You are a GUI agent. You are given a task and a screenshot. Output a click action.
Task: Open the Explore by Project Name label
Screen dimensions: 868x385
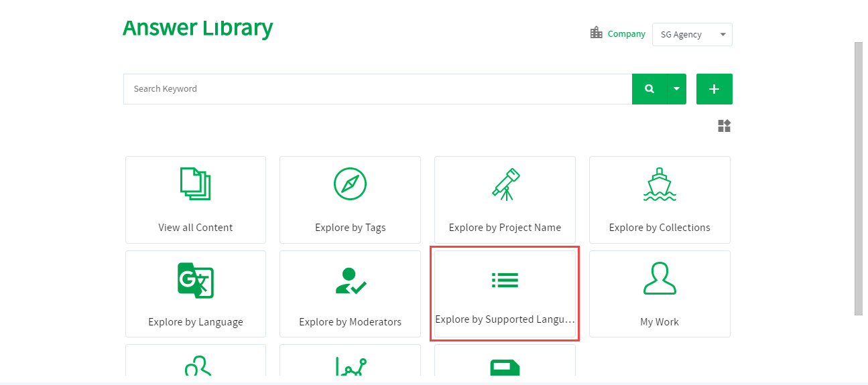505,228
